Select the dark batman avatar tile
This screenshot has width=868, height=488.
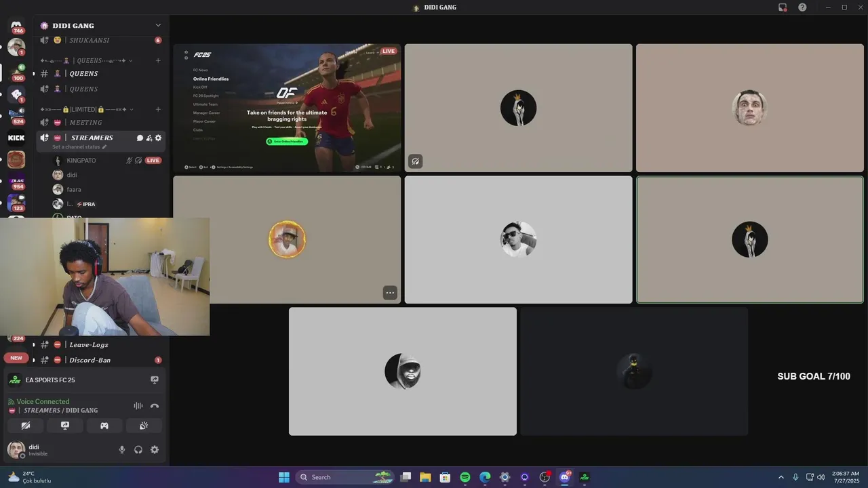[634, 371]
